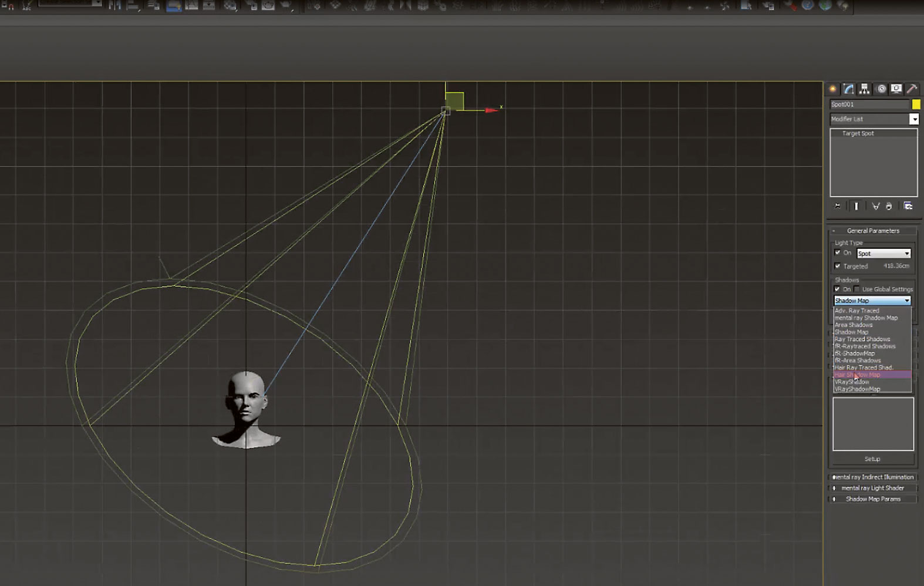This screenshot has height=586, width=924.
Task: Choose Area Shadows option
Action: [872, 325]
